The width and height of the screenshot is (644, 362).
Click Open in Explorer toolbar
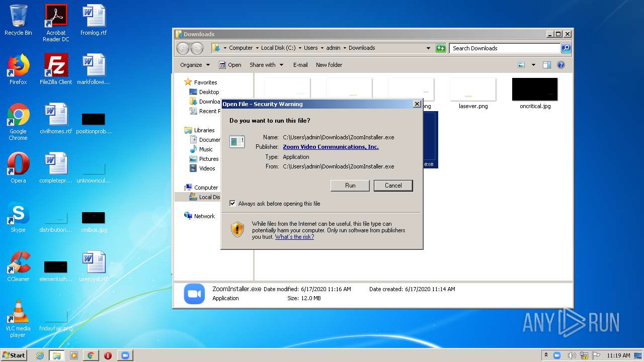pyautogui.click(x=230, y=65)
